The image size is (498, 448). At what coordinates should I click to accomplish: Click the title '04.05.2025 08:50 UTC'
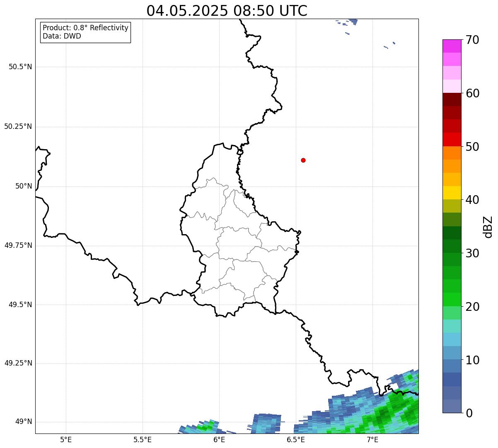pyautogui.click(x=227, y=10)
